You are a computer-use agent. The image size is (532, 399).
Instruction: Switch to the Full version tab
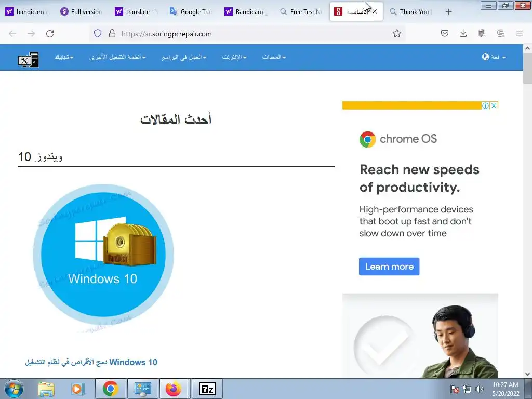pos(82,12)
